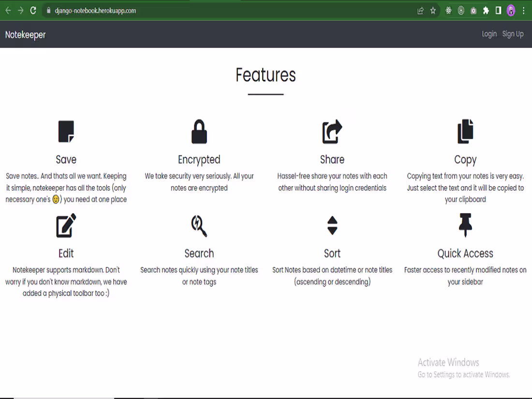Click the Quick Access pin icon

click(465, 225)
